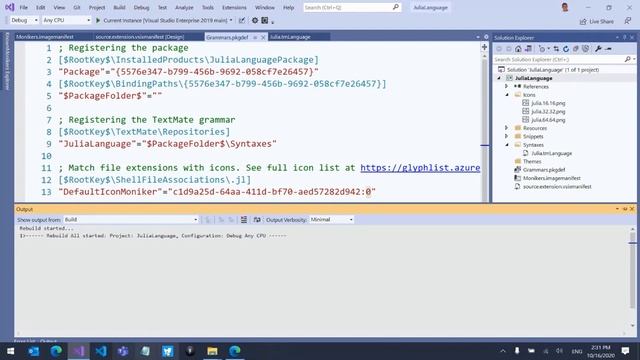The height and width of the screenshot is (360, 640).
Task: Click the Solution Explorer search magnifier icon
Action: coord(627,60)
